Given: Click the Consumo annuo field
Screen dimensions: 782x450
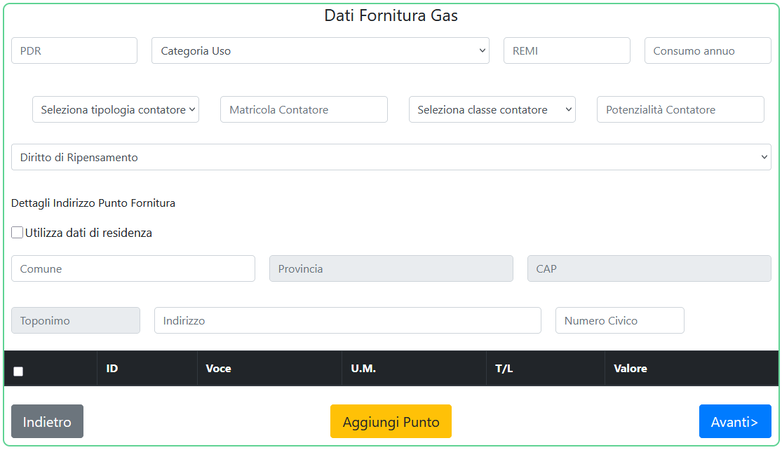Looking at the screenshot, I should click(707, 50).
